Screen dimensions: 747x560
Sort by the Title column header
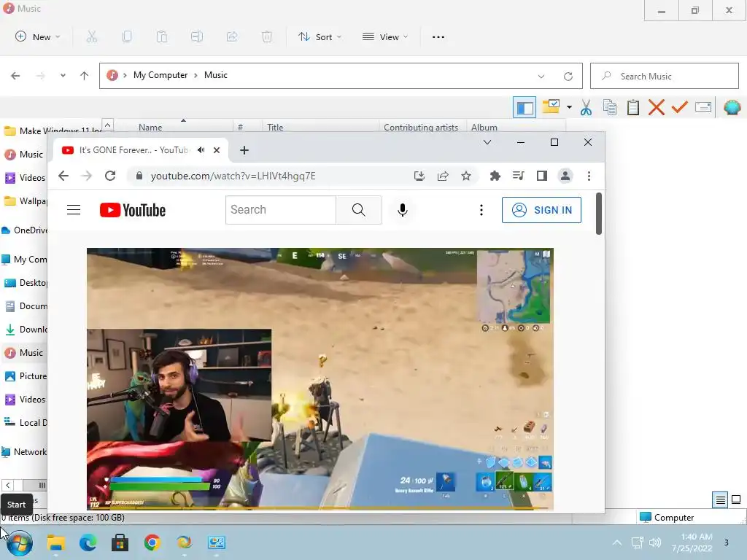pos(275,127)
